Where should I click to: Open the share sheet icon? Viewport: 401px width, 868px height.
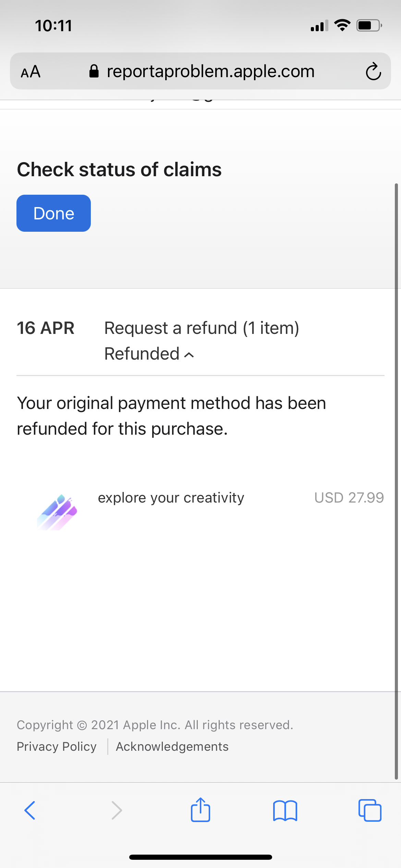[200, 810]
